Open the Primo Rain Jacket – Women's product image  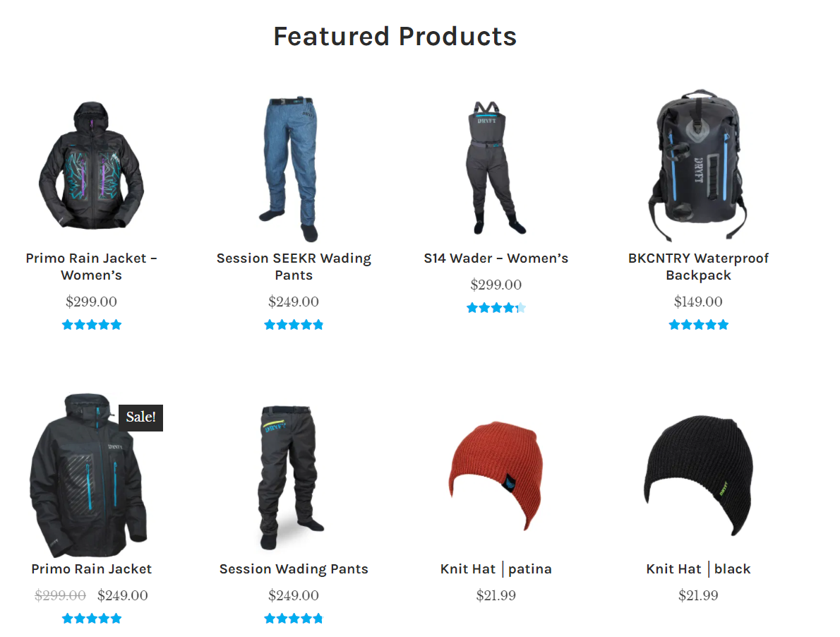91,165
